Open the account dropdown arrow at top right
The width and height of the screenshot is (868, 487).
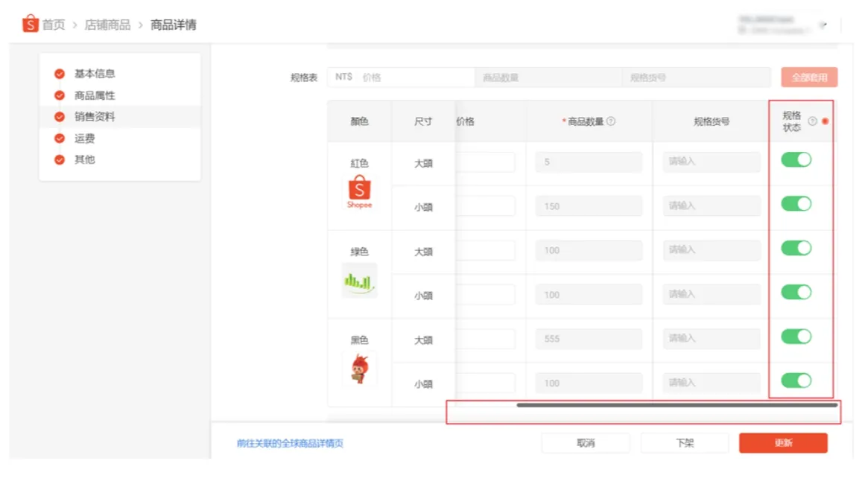tap(824, 25)
